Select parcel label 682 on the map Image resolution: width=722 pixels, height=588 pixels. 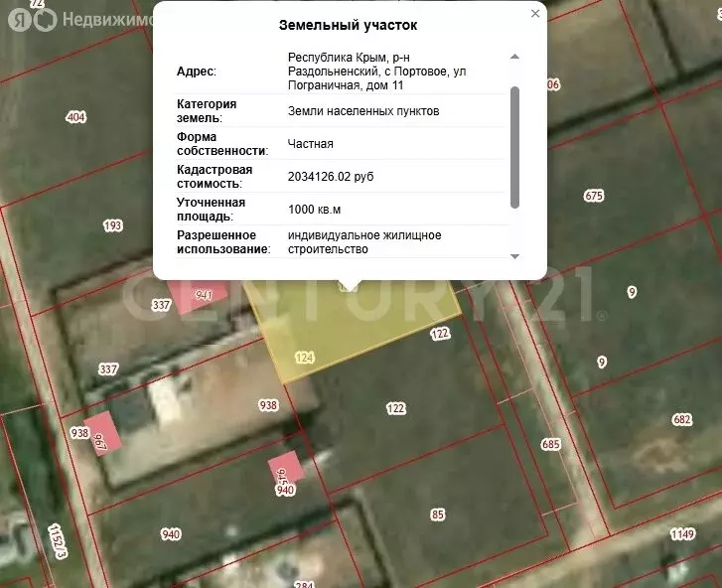[x=681, y=420]
